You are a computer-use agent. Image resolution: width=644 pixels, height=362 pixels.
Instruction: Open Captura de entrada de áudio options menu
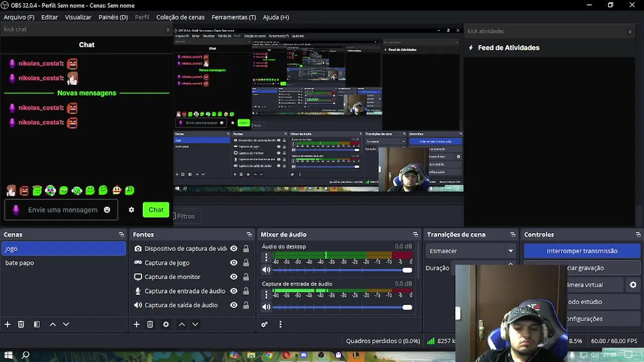(x=267, y=295)
